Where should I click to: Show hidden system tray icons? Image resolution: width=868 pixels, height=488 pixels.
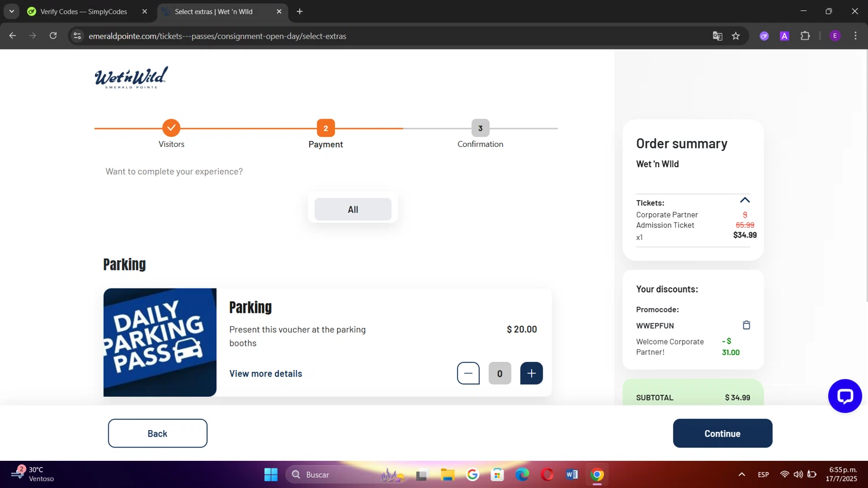tap(741, 475)
